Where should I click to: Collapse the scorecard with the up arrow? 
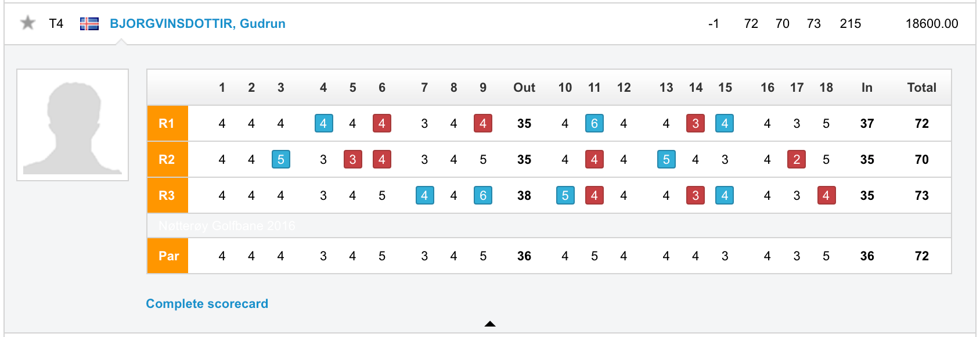click(490, 324)
